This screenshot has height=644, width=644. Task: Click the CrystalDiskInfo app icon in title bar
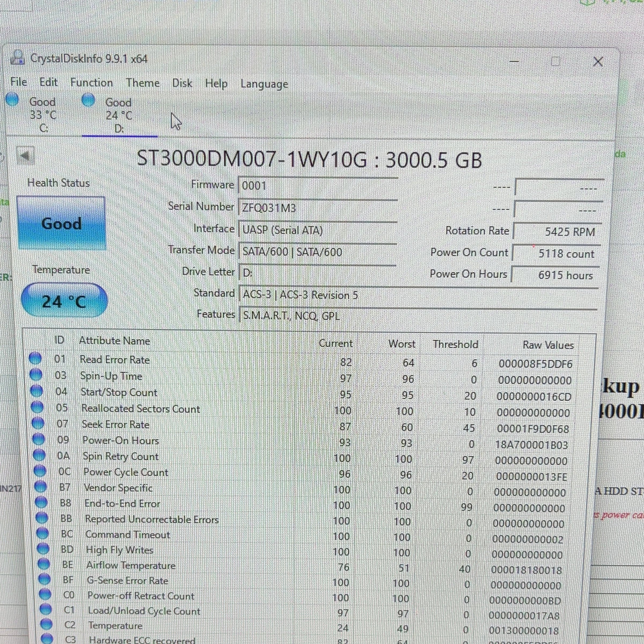(17, 58)
